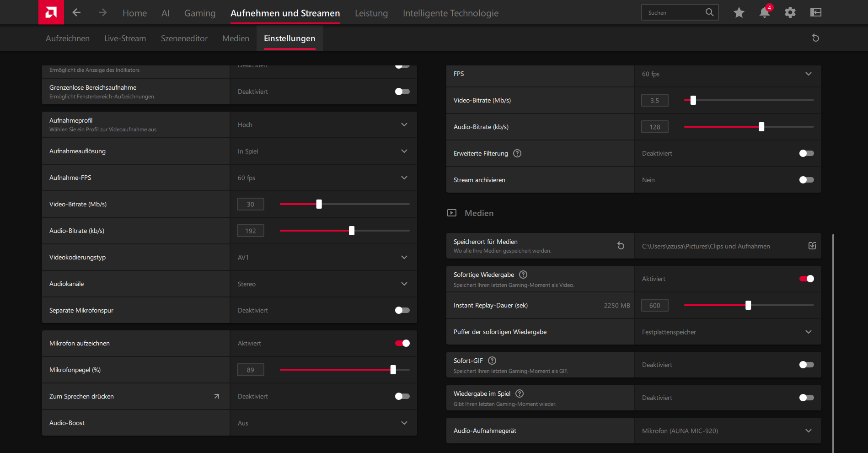This screenshot has height=453, width=868.
Task: Turn on Stream archivieren switch
Action: point(807,180)
